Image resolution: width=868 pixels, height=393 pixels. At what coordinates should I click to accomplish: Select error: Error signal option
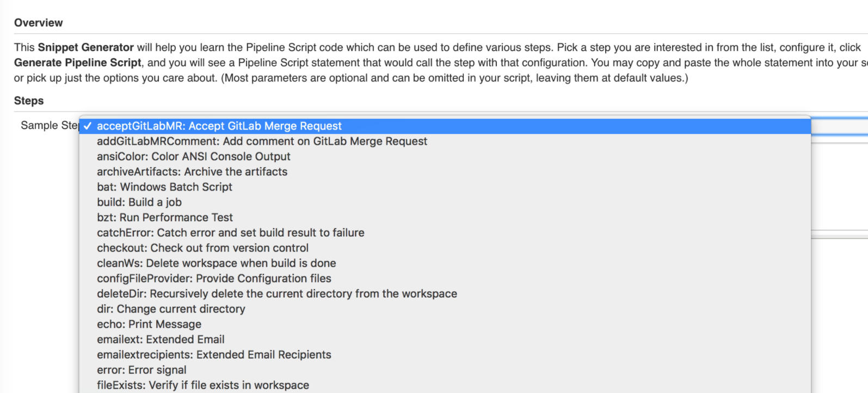click(x=141, y=370)
